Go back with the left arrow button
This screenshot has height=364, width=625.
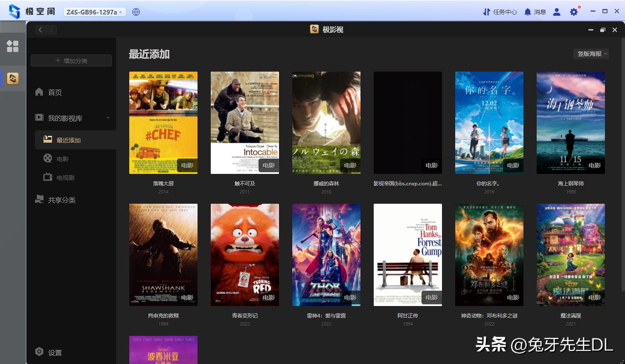(41, 30)
